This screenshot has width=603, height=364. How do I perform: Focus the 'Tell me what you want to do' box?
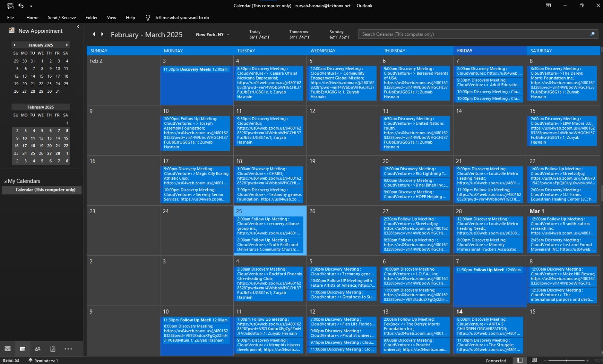[182, 18]
